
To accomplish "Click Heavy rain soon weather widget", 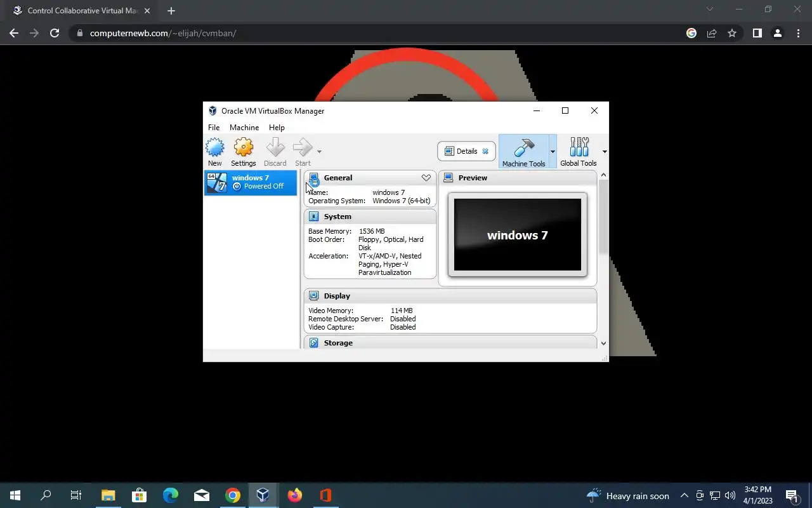I will coord(628,496).
